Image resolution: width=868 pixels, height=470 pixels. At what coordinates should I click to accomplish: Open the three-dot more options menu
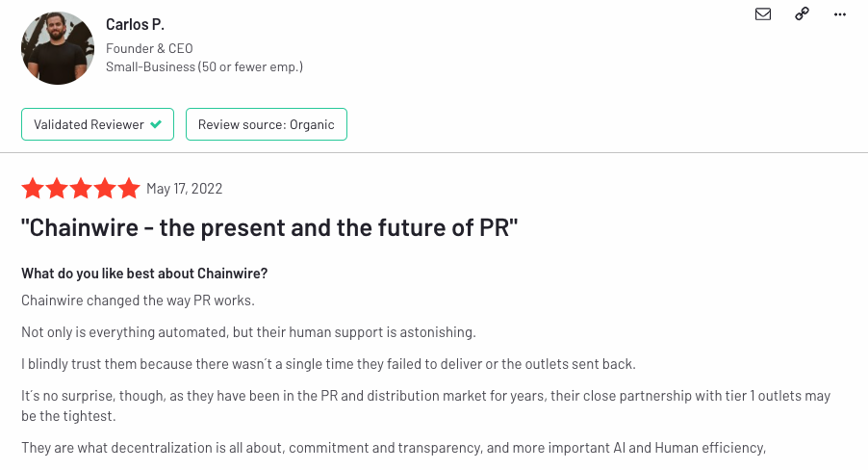click(x=840, y=13)
